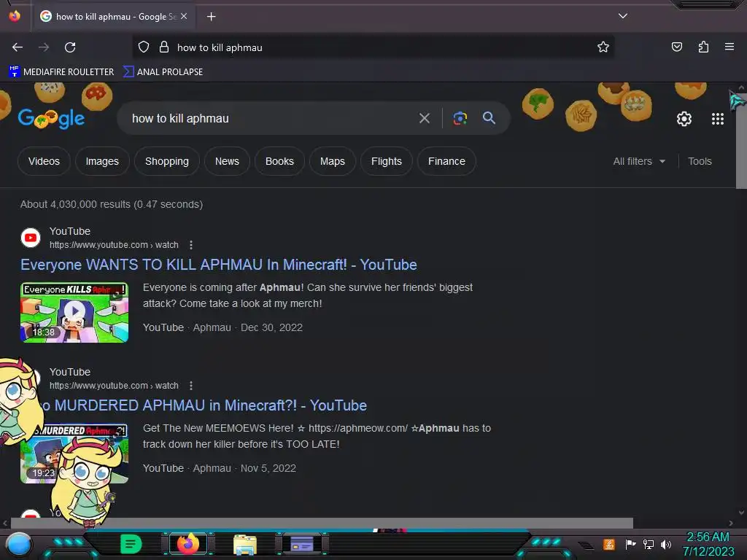Open the Start orb button

pos(19,544)
